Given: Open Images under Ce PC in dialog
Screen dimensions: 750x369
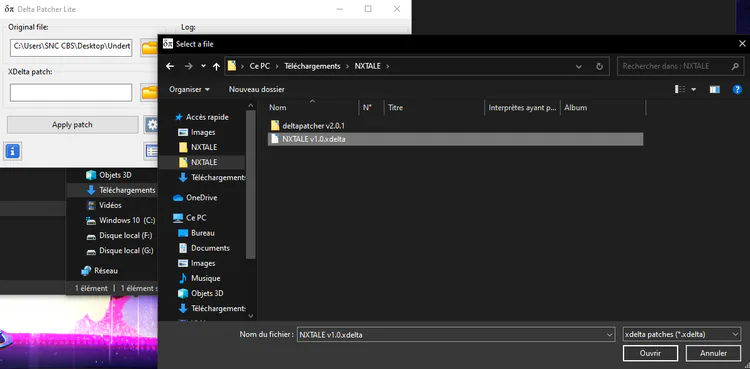Looking at the screenshot, I should pyautogui.click(x=197, y=263).
